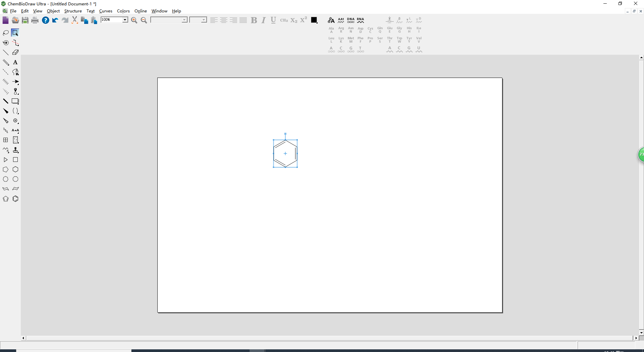
Task: Open the Structure menu
Action: [73, 11]
